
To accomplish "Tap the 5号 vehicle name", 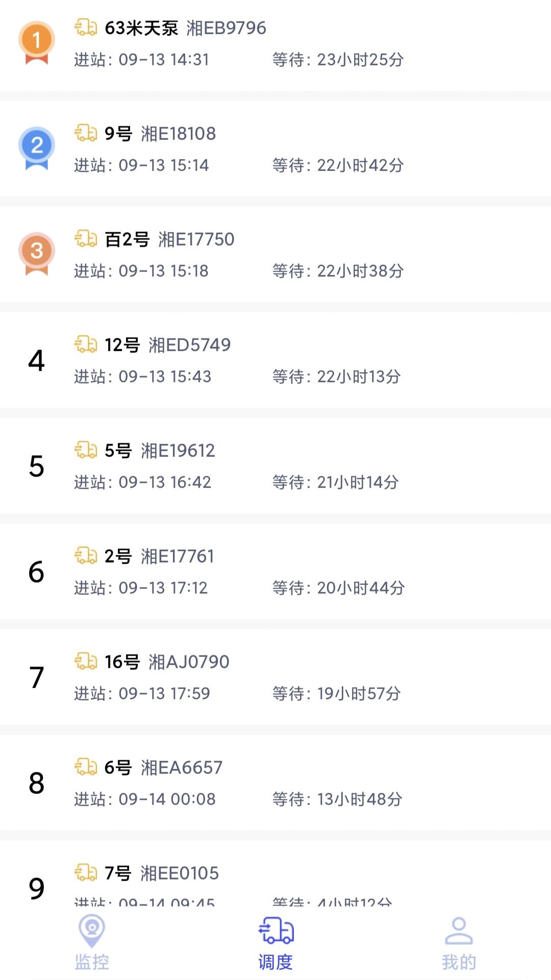I will point(118,451).
